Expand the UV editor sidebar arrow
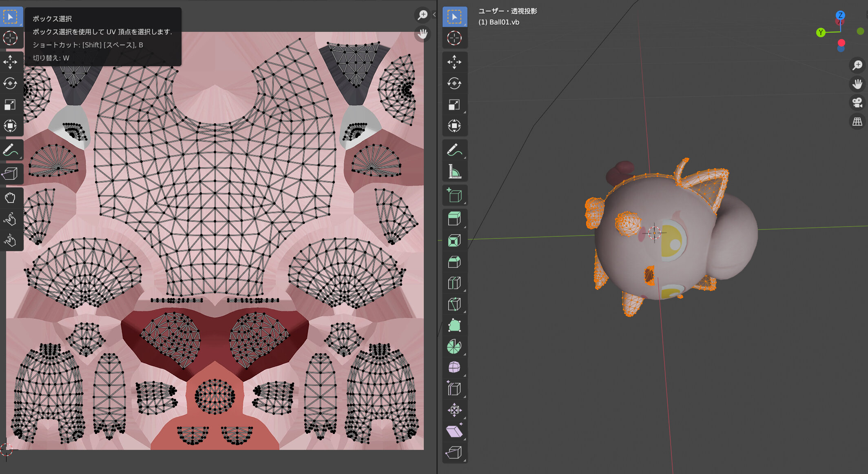The height and width of the screenshot is (474, 868). pos(434,15)
